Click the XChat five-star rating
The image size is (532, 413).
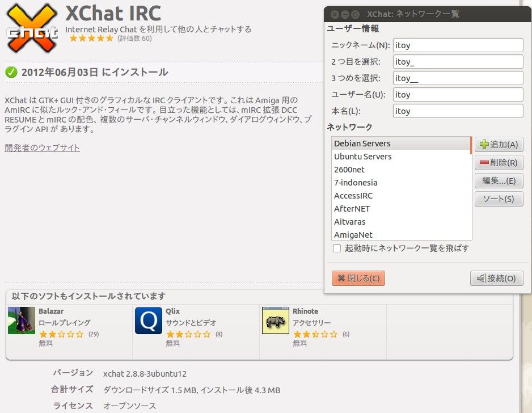[x=91, y=39]
